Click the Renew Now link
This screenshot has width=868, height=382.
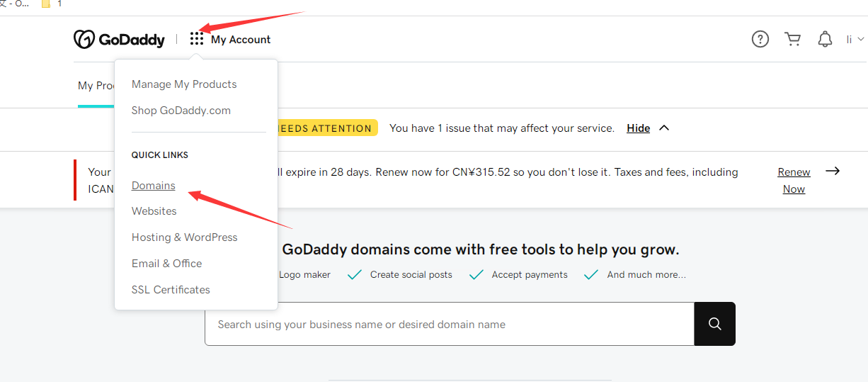pyautogui.click(x=794, y=181)
